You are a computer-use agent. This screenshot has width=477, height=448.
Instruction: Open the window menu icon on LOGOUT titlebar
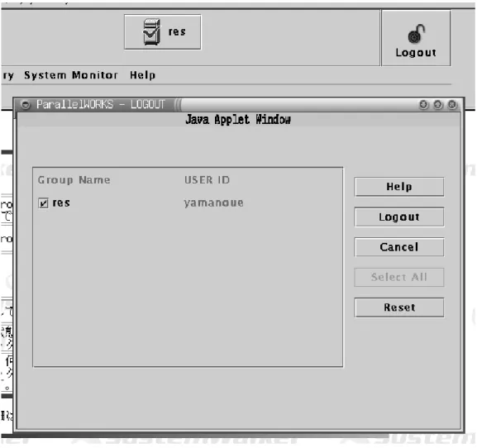point(26,105)
